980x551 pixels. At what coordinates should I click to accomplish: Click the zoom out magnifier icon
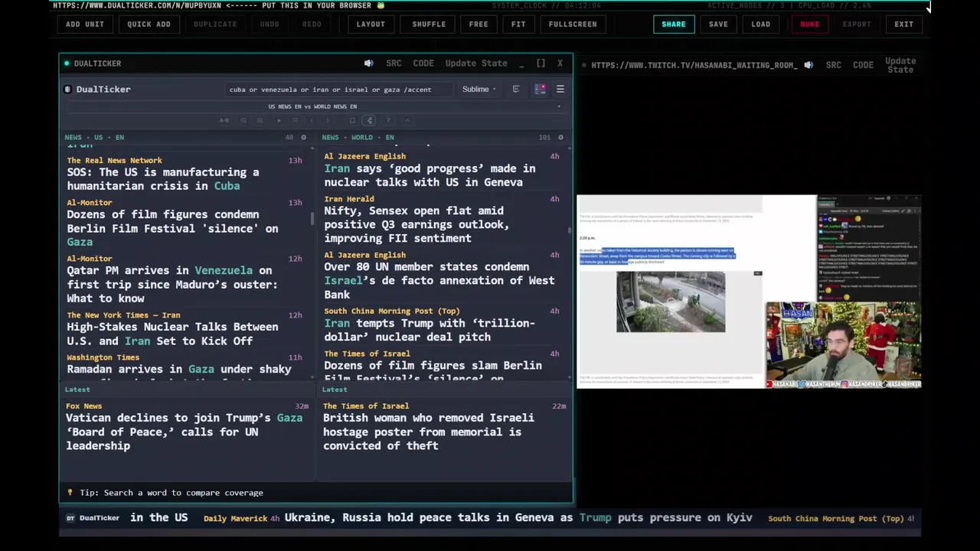pyautogui.click(x=243, y=120)
